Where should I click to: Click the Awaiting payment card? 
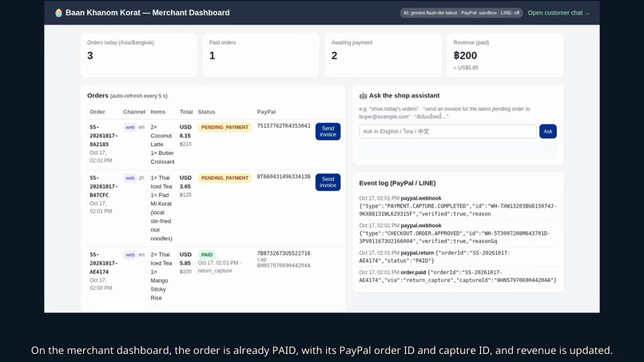pyautogui.click(x=383, y=55)
